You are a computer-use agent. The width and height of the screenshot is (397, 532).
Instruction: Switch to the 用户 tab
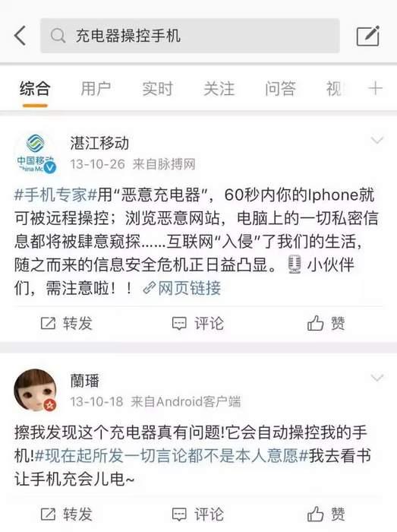click(x=96, y=89)
